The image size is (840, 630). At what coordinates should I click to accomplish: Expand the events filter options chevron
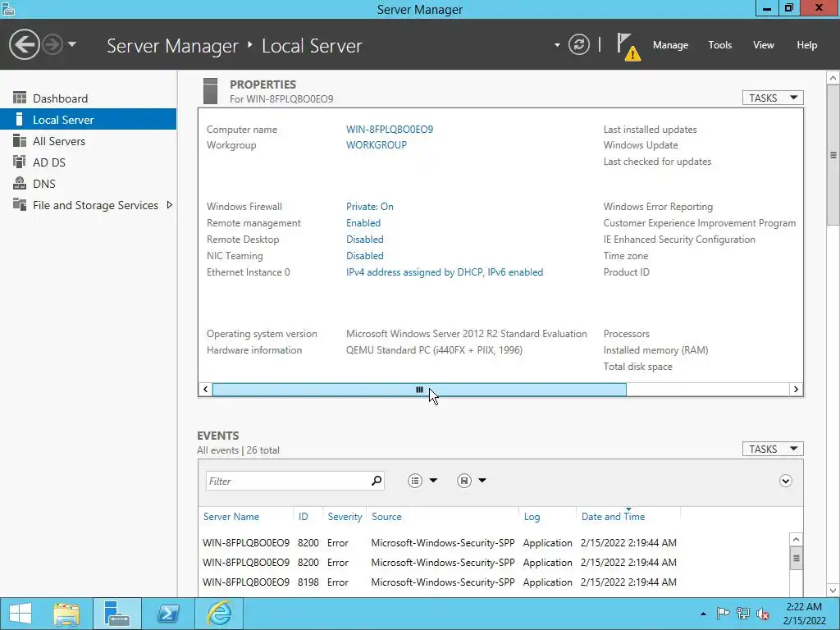click(785, 481)
